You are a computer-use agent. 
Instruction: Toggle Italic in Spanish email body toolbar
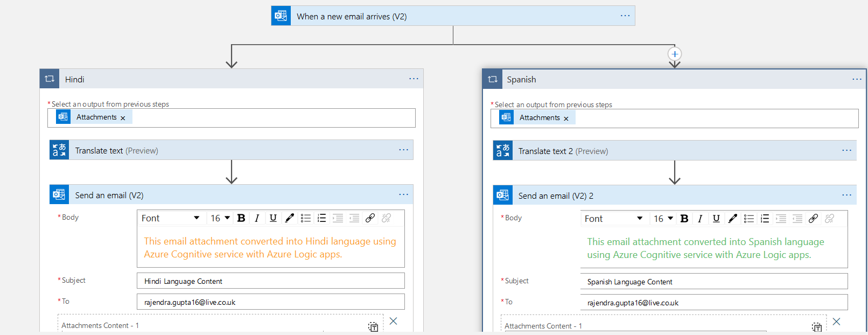(x=700, y=219)
